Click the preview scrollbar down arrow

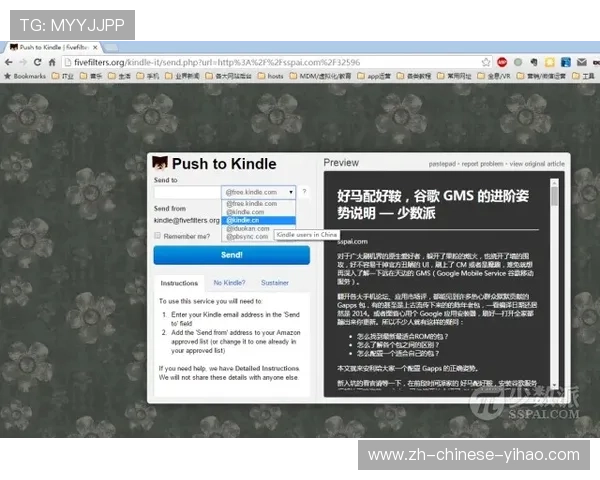point(554,385)
